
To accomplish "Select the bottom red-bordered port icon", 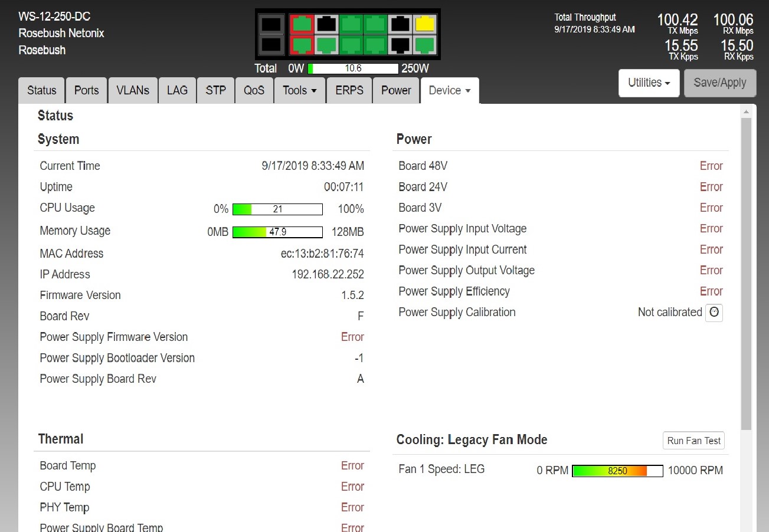I will tap(302, 45).
